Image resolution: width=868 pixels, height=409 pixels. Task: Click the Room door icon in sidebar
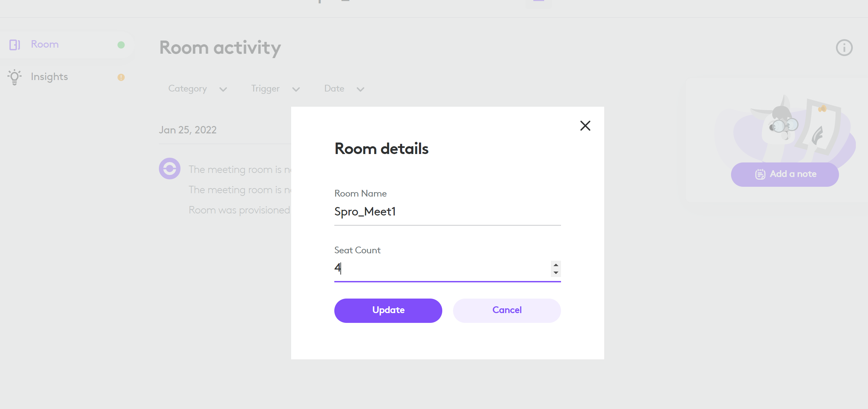[15, 45]
